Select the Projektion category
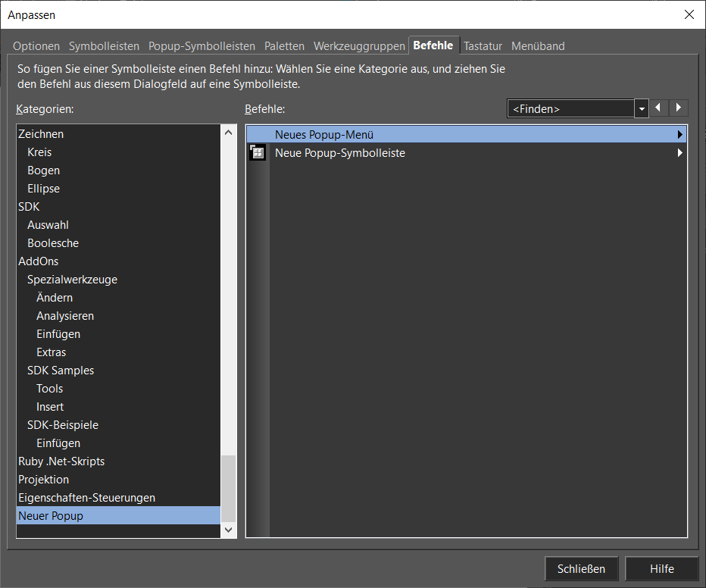 coord(118,480)
